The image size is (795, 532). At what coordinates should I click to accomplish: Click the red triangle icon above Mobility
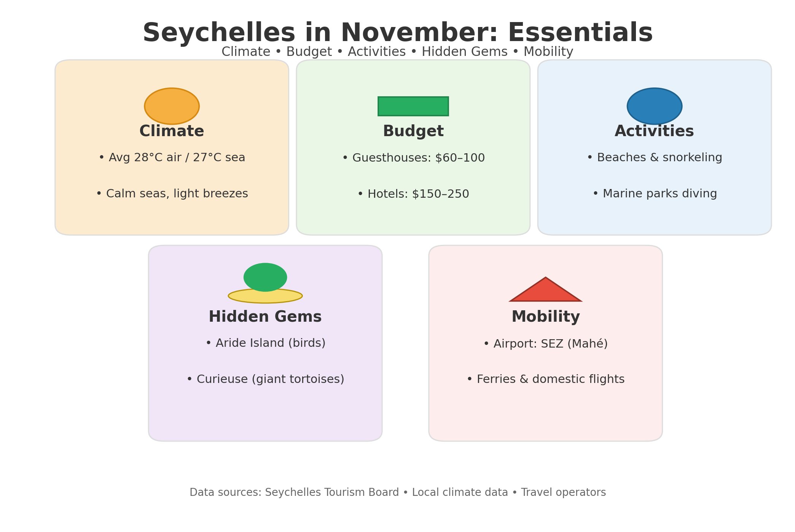[545, 289]
